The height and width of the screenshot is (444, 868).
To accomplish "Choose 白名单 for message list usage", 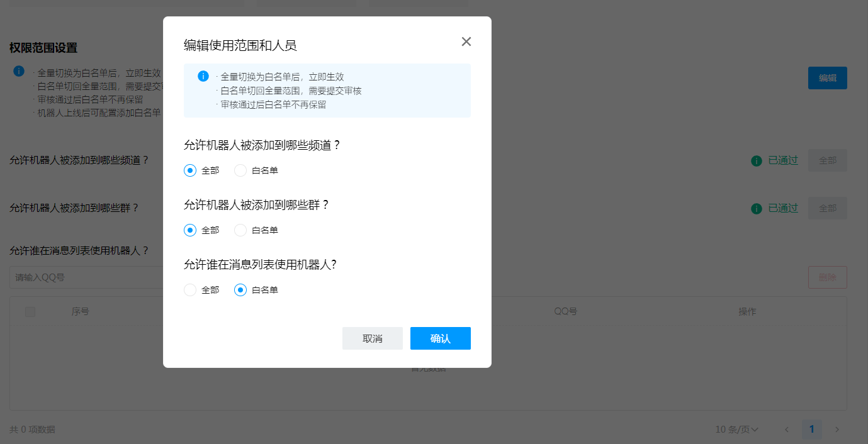I will (240, 290).
